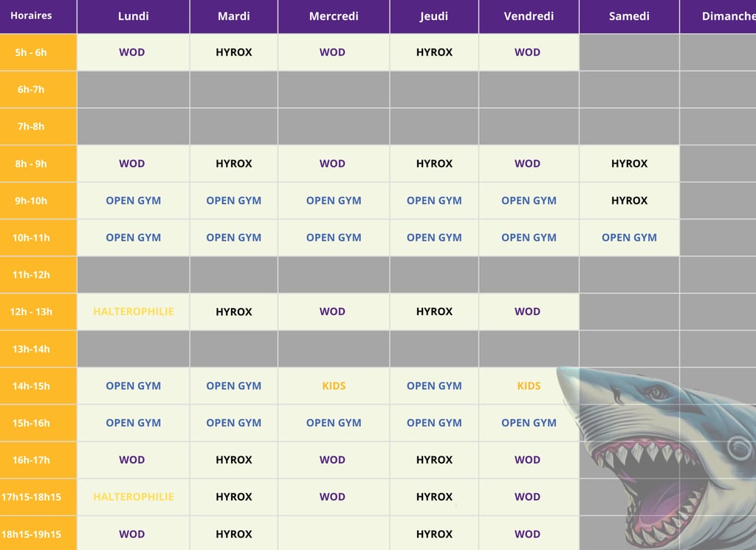Click Monday 5h-6h WOD cell
Viewport: 756px width, 550px height.
coord(132,52)
